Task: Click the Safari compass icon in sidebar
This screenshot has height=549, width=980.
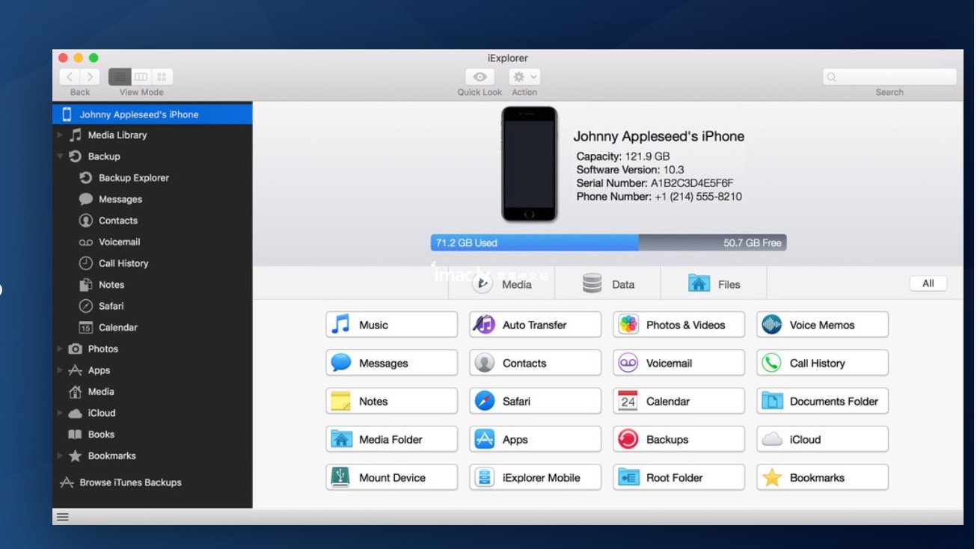Action: [86, 306]
